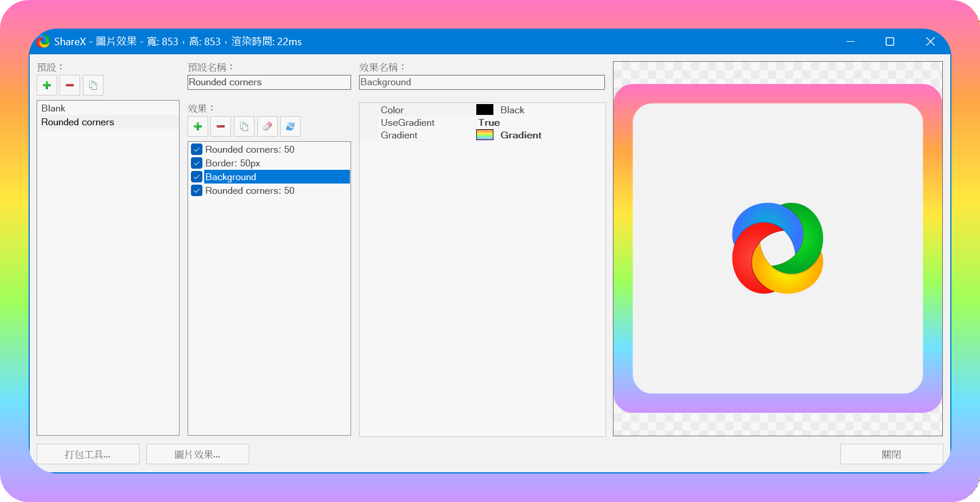Remove the selected effect with the red minus
The image size is (980, 502).
(x=221, y=126)
